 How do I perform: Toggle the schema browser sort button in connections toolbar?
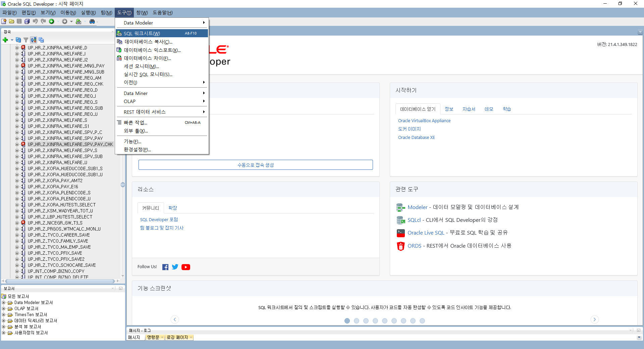[x=34, y=40]
